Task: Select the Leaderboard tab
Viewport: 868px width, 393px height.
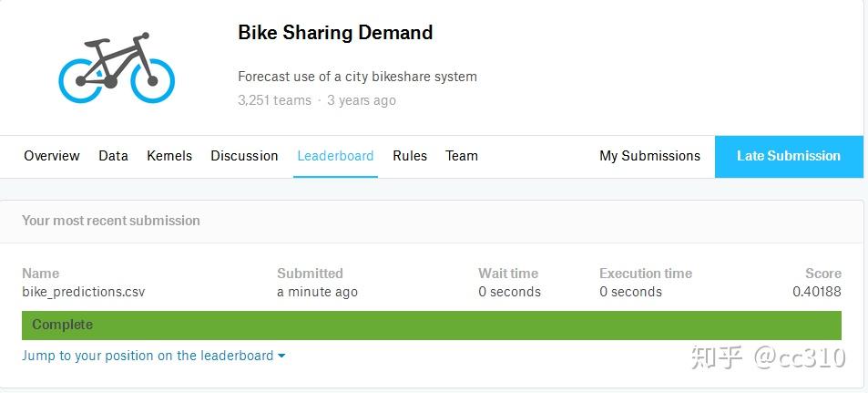Action: tap(335, 156)
